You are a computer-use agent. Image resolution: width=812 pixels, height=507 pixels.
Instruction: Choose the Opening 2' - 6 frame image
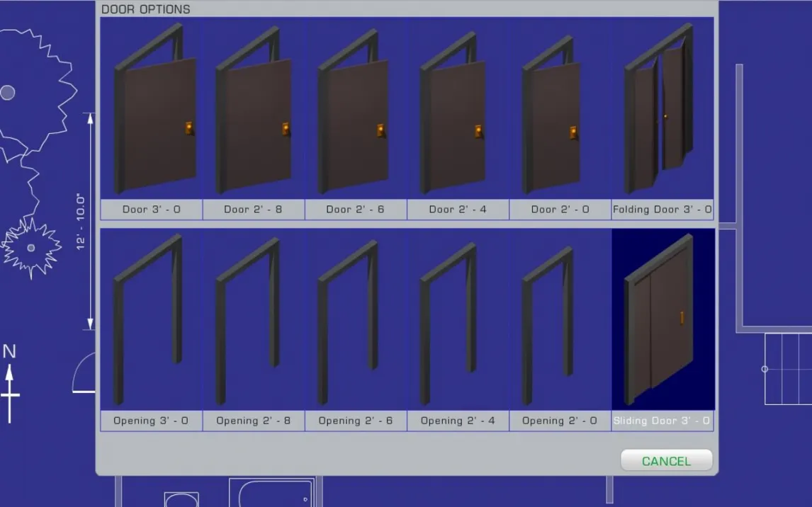[356, 320]
